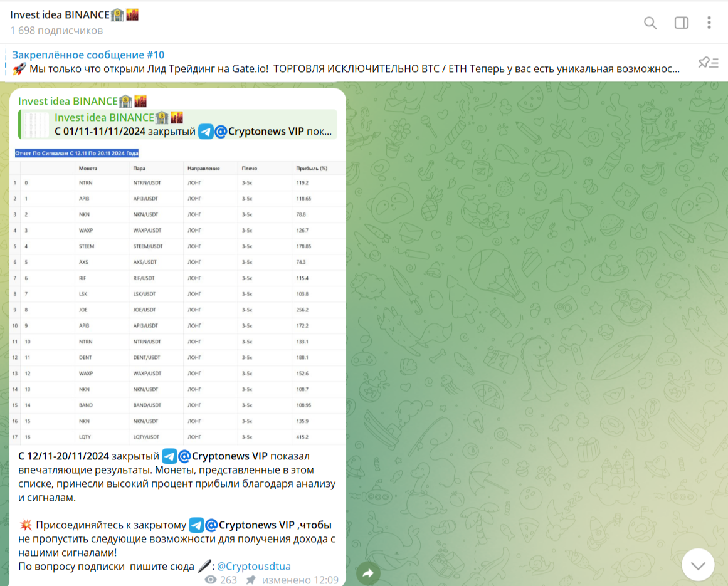
Task: Click the LQTY/USDT pair cell
Action: click(x=145, y=437)
